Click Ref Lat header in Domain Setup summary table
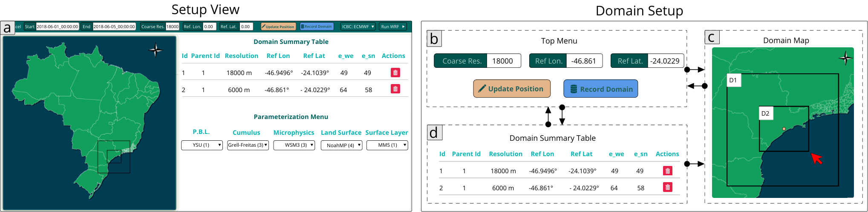The image size is (868, 212). 582,154
